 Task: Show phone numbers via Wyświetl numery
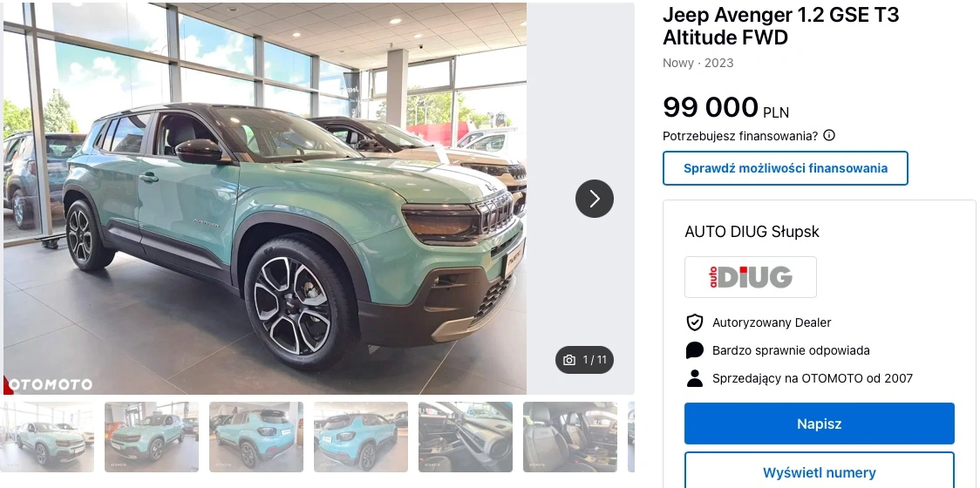pyautogui.click(x=819, y=471)
